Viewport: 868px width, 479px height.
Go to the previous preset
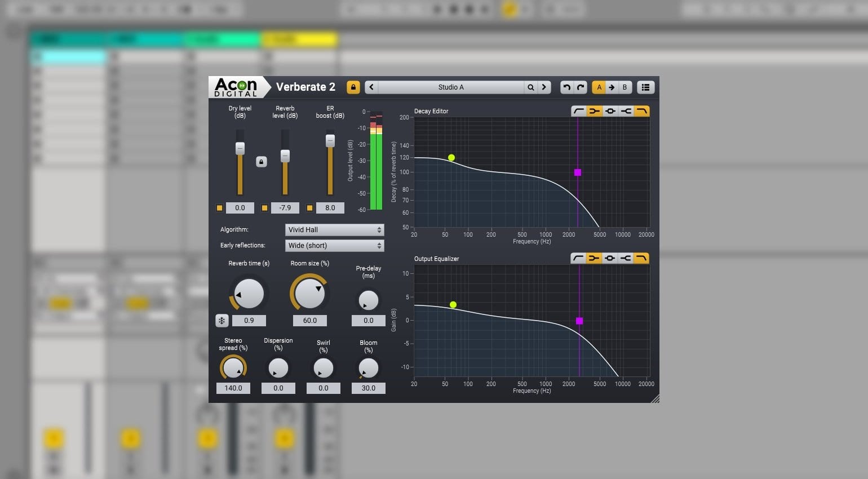coord(371,87)
